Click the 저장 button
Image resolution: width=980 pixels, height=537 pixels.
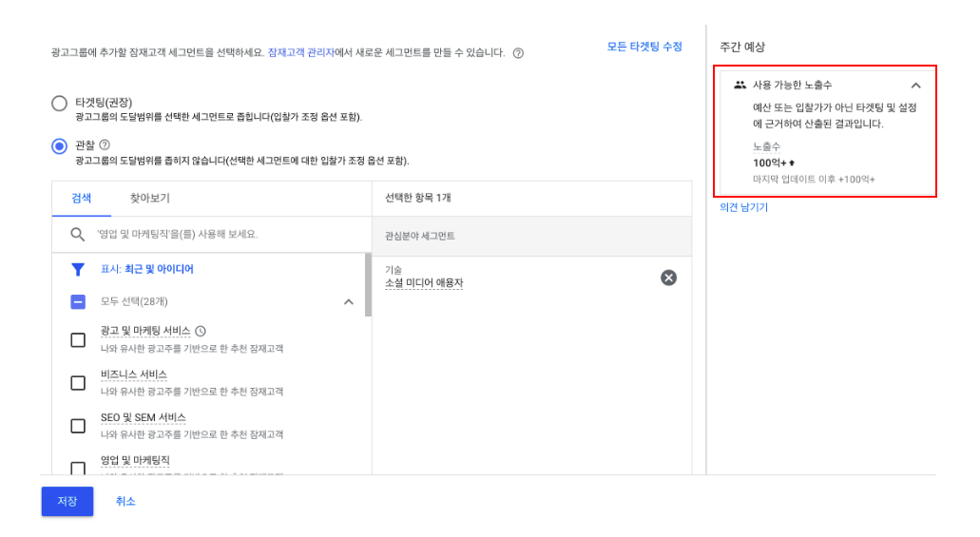[x=67, y=502]
